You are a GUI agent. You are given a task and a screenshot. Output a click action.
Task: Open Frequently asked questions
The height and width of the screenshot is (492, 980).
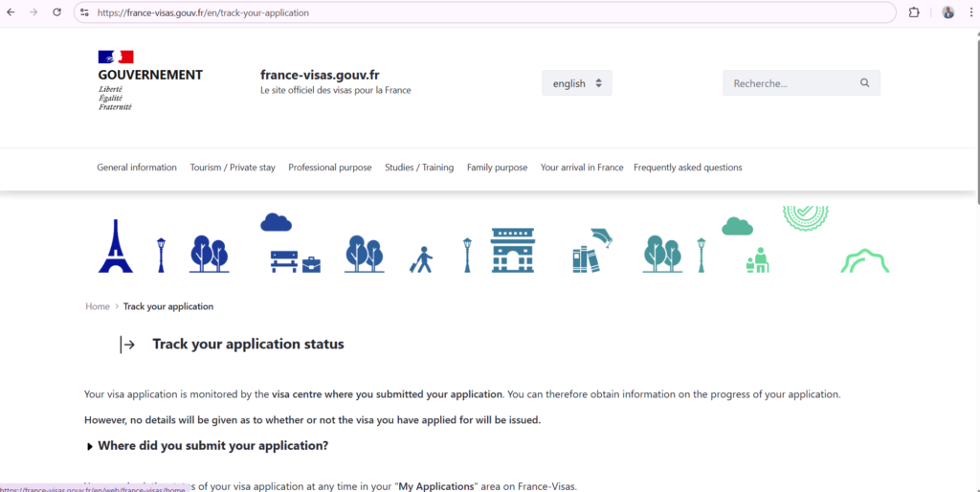click(x=687, y=168)
